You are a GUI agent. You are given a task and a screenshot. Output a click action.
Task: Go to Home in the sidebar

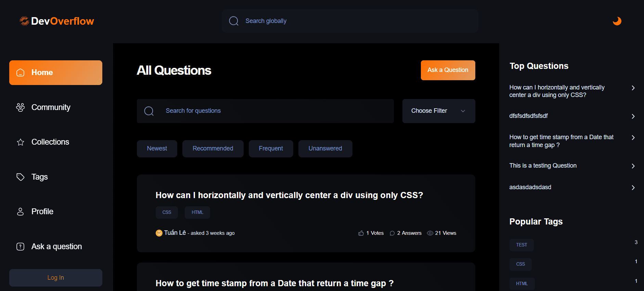coord(56,73)
